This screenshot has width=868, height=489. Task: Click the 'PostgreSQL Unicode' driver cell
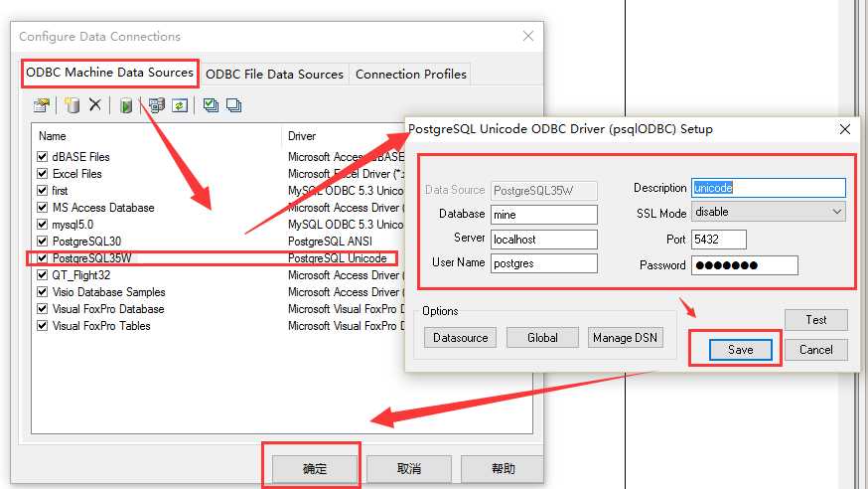[337, 258]
